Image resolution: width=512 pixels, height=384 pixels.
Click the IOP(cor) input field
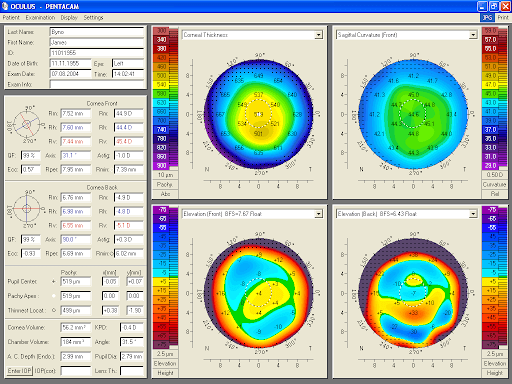pyautogui.click(x=76, y=371)
